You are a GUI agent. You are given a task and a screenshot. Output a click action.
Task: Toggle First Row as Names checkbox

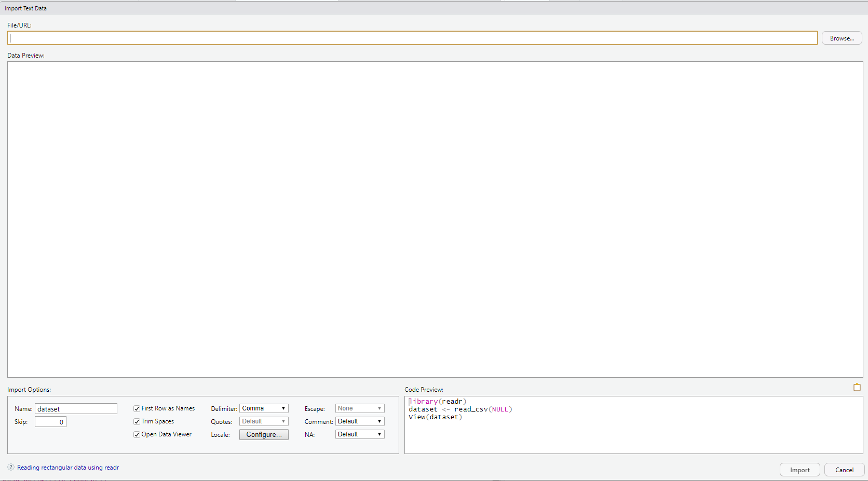[x=137, y=409]
